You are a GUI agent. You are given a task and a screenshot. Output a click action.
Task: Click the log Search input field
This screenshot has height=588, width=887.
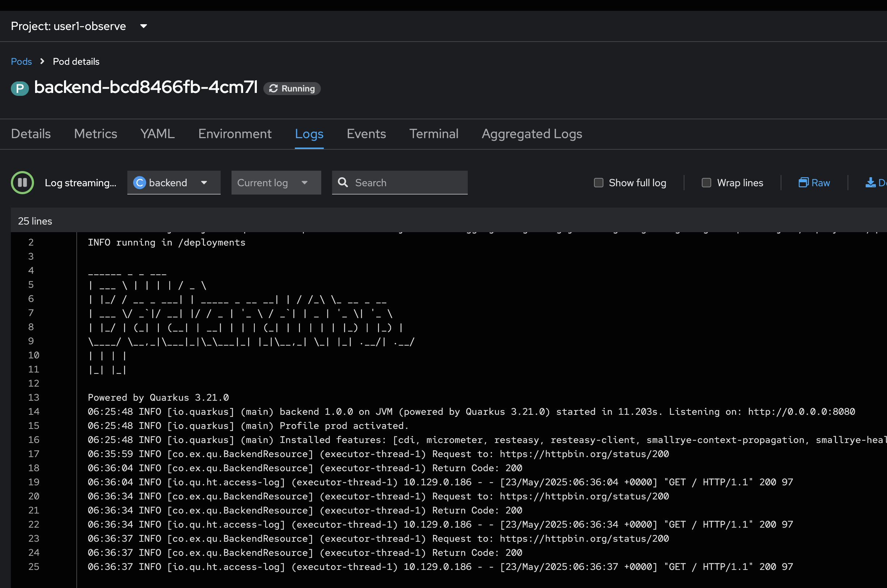[400, 183]
